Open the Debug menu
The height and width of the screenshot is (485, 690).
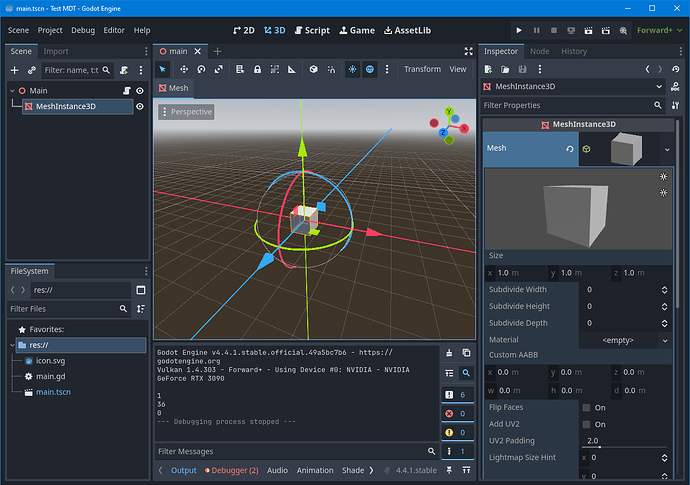point(83,30)
